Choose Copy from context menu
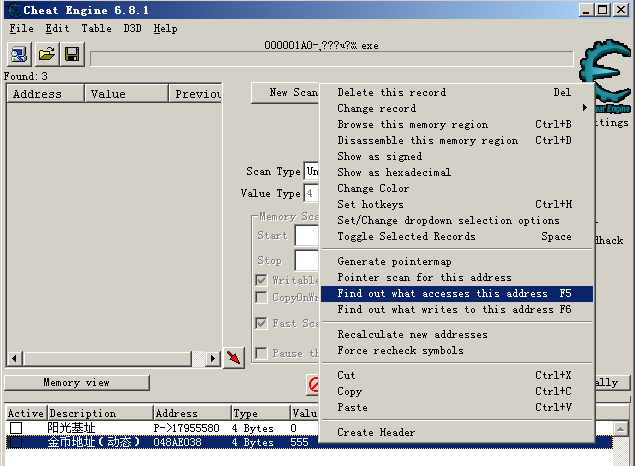 [x=457, y=392]
